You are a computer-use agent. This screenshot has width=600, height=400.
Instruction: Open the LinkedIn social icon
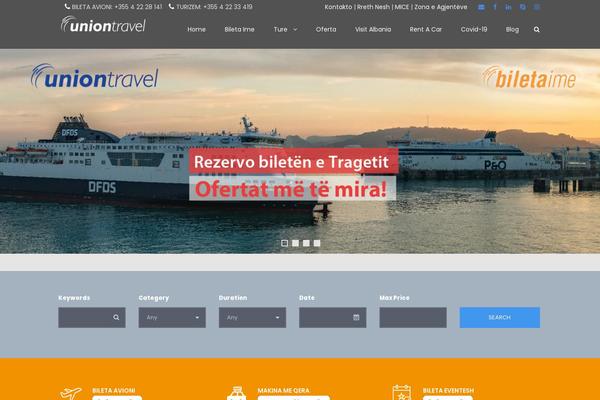[508, 7]
